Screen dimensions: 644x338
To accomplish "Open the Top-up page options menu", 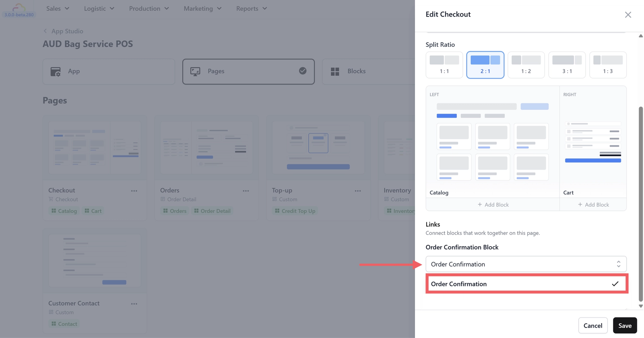I will pos(358,191).
